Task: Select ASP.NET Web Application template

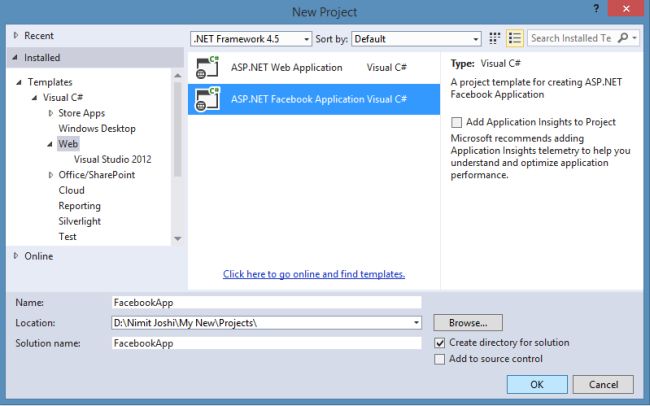Action: point(314,68)
